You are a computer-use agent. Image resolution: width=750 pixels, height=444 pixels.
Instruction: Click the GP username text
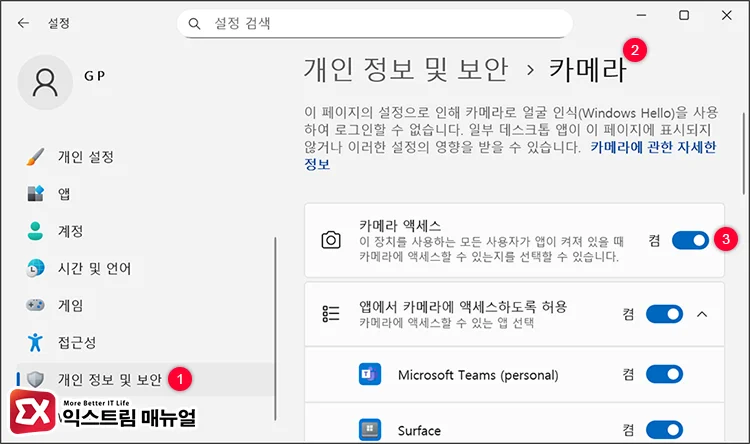coord(95,76)
